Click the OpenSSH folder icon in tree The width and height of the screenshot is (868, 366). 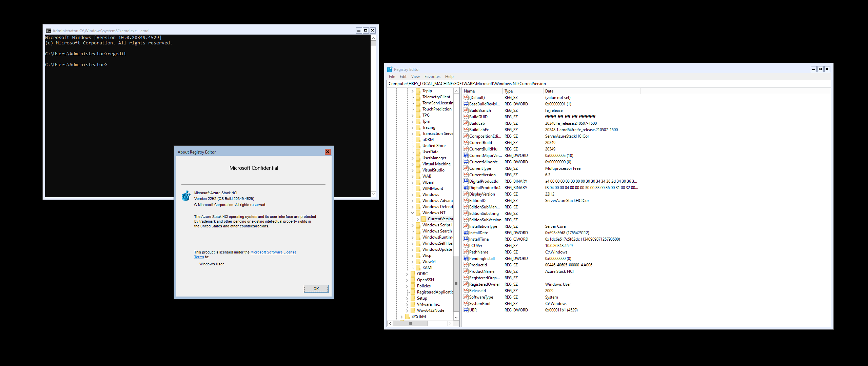(x=413, y=280)
